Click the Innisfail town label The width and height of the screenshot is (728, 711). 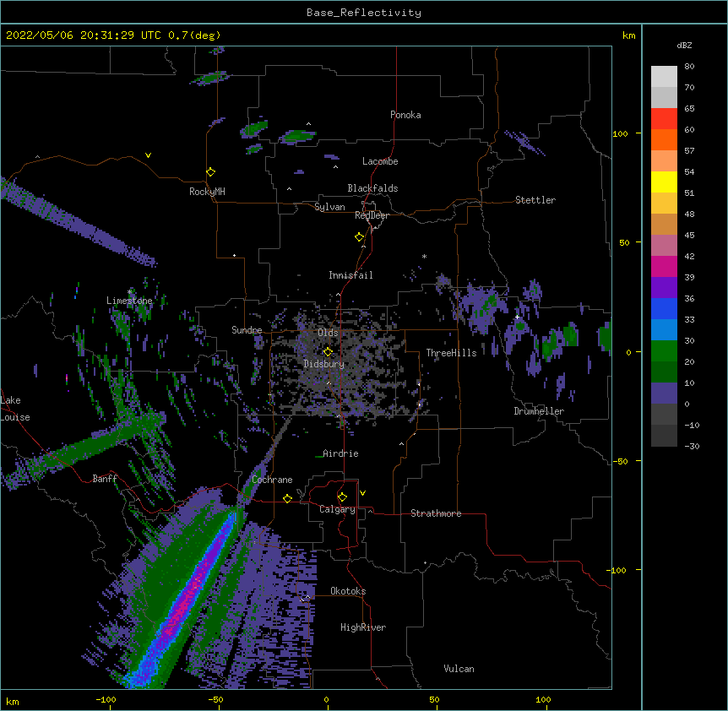point(350,275)
